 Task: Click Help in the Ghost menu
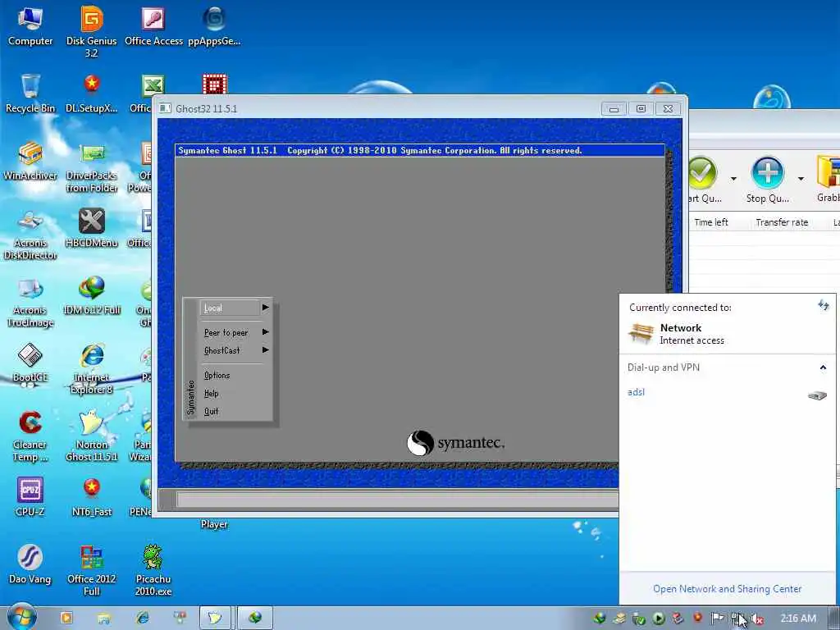(211, 393)
